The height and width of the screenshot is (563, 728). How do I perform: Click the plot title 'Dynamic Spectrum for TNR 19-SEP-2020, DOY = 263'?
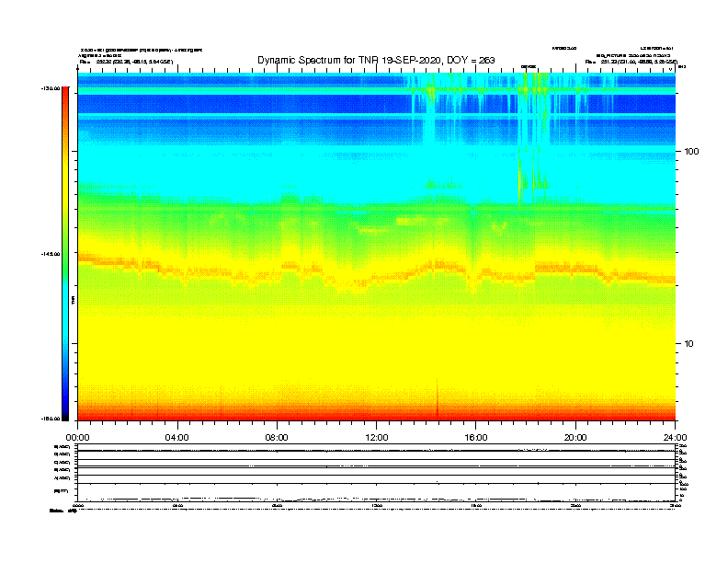click(376, 60)
